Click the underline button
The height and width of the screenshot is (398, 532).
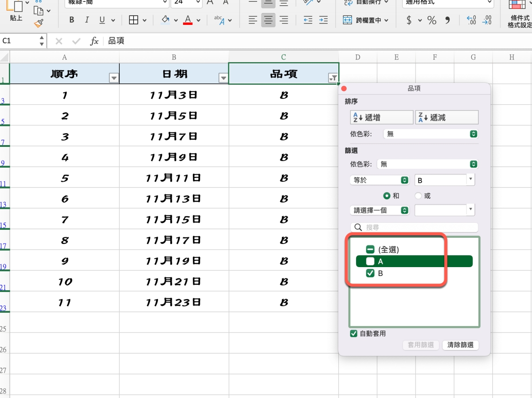[102, 20]
